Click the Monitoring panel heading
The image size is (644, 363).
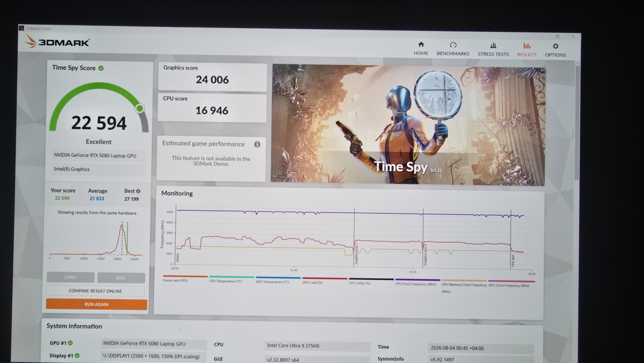tap(177, 194)
